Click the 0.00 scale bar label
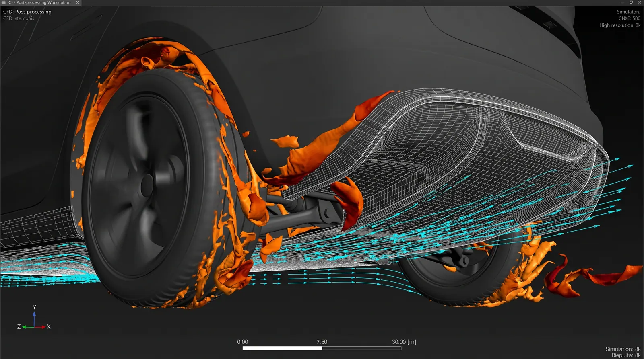644x359 pixels. pyautogui.click(x=242, y=342)
